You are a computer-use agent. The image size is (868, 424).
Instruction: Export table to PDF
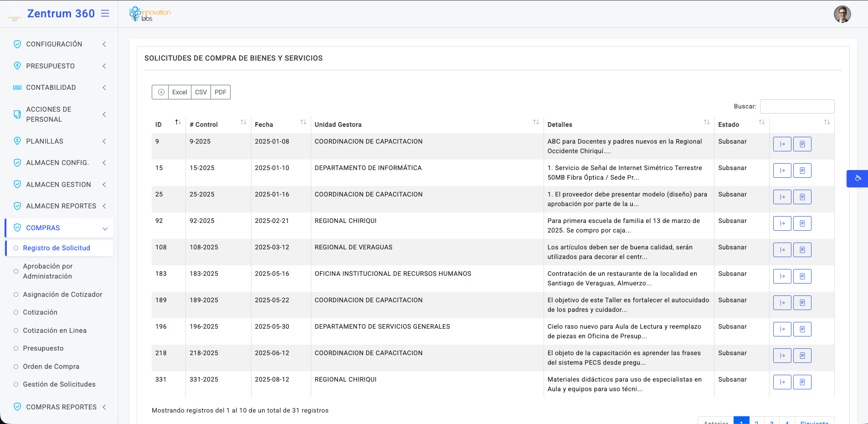coord(221,92)
